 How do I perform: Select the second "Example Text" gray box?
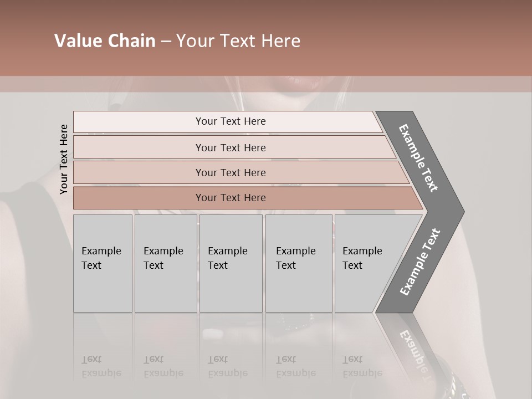(165, 263)
